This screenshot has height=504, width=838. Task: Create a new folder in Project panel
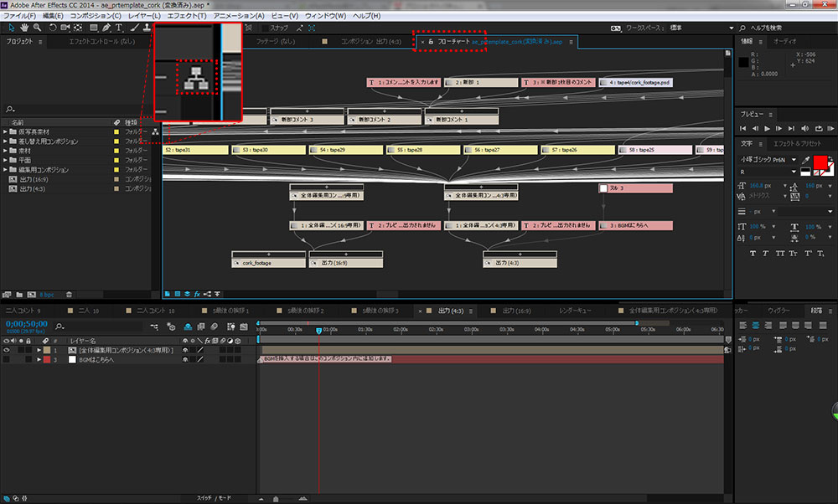pos(19,295)
